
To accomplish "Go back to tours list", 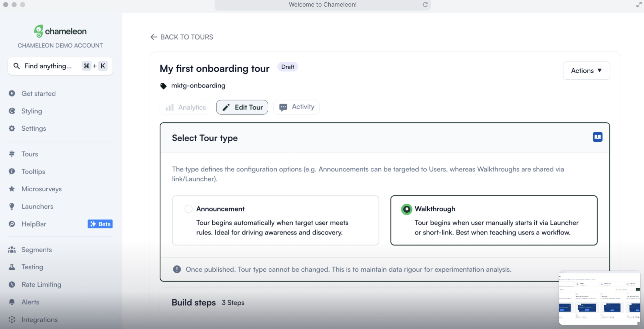I will pos(182,37).
